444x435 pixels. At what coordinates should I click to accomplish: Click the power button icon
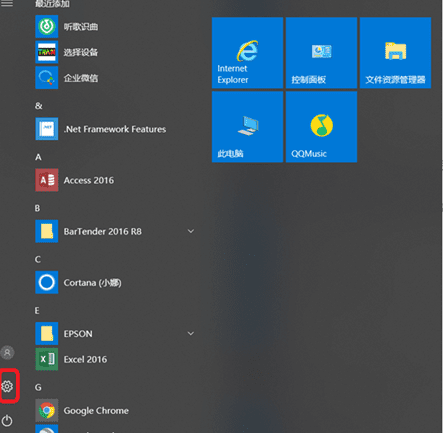(7, 421)
